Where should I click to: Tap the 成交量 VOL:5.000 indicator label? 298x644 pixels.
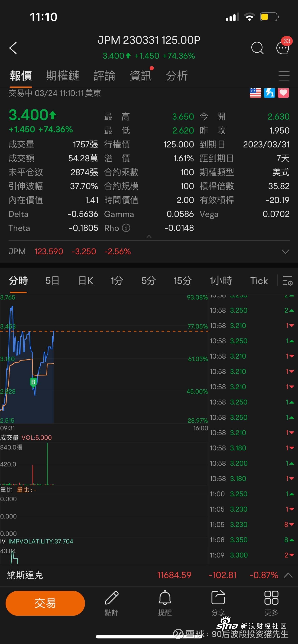(26, 437)
